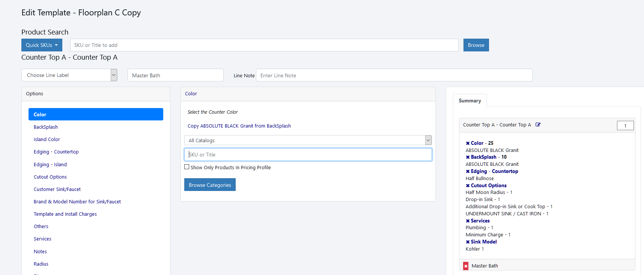644x275 pixels.
Task: Click the Browse button next to product search
Action: tap(476, 45)
